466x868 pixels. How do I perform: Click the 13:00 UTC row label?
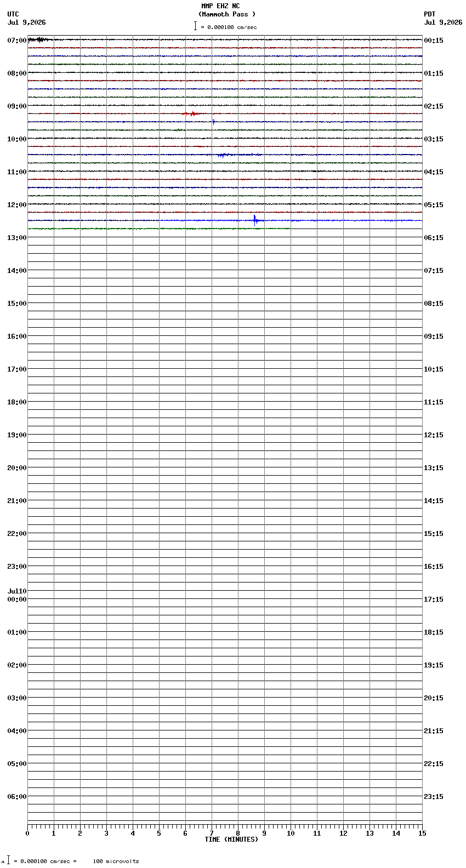pyautogui.click(x=17, y=238)
